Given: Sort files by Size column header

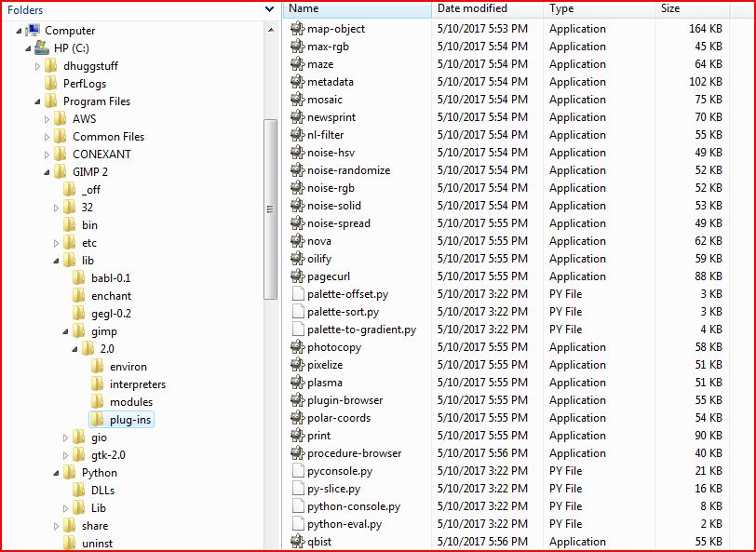Looking at the screenshot, I should [693, 8].
